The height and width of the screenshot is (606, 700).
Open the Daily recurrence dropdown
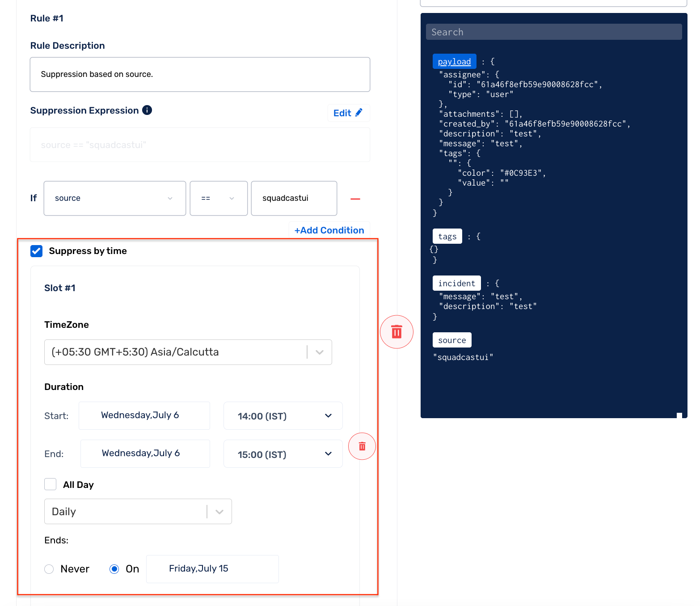click(138, 511)
